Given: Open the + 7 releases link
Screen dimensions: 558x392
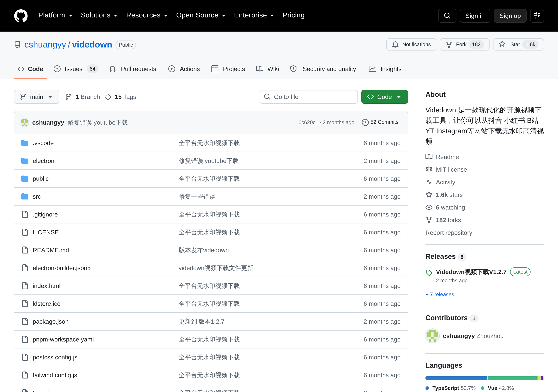Looking at the screenshot, I should 440,294.
